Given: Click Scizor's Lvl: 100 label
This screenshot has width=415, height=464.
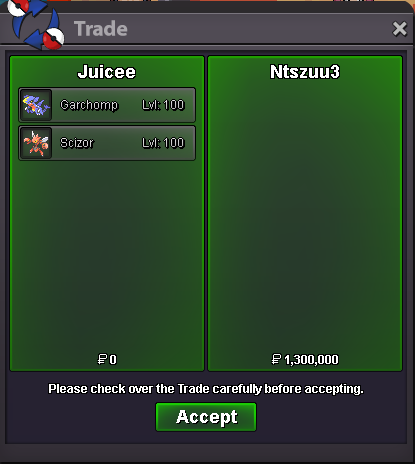Looking at the screenshot, I should pyautogui.click(x=163, y=143).
